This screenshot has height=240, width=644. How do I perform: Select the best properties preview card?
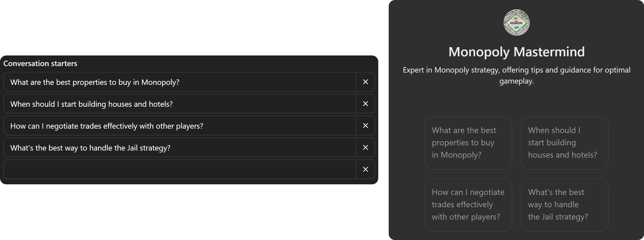468,142
